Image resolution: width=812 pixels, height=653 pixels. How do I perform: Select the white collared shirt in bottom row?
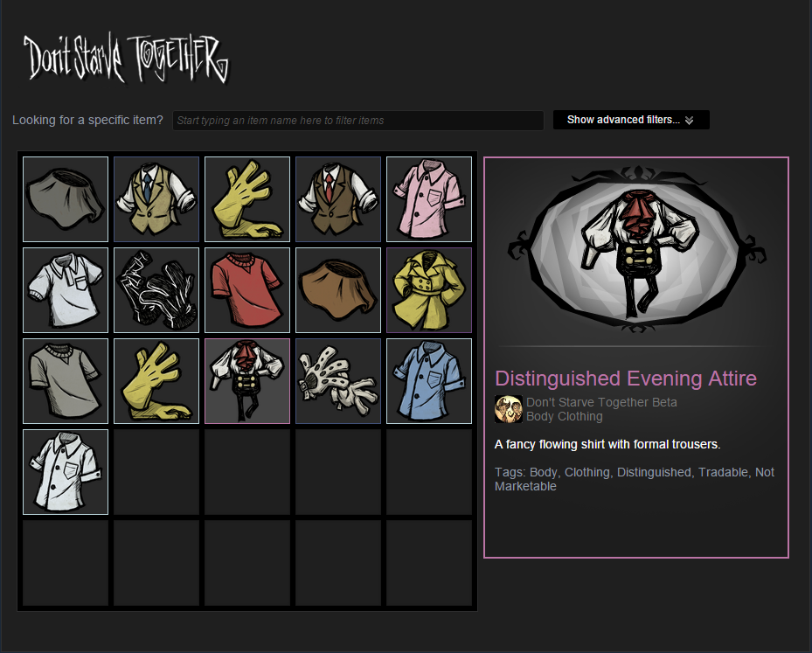[66, 472]
